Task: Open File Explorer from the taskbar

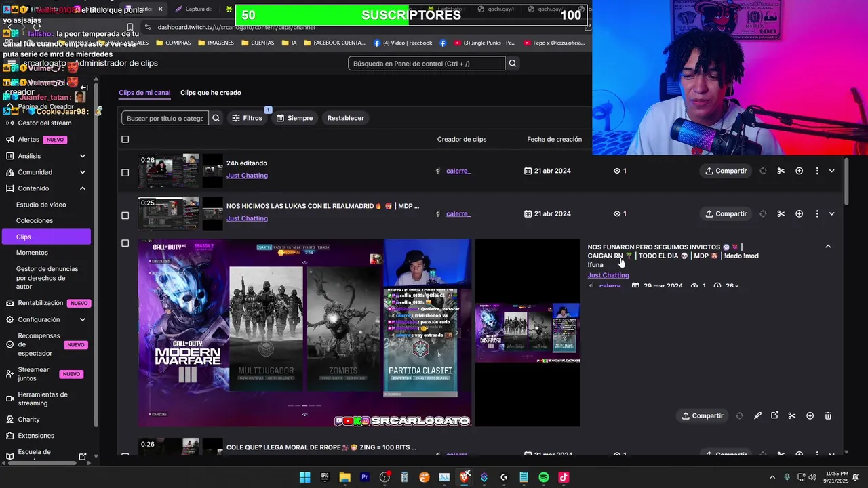Action: (344, 477)
